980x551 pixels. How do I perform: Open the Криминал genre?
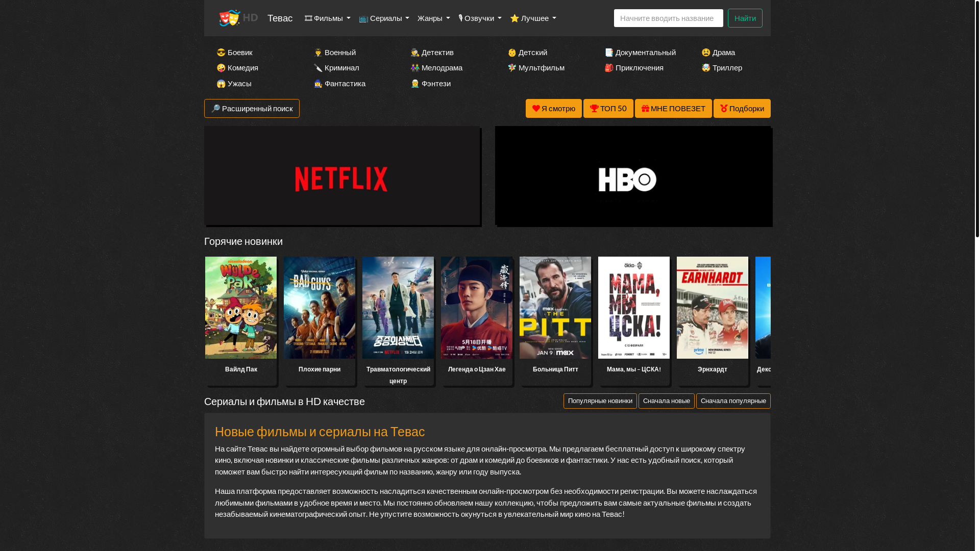coord(336,68)
